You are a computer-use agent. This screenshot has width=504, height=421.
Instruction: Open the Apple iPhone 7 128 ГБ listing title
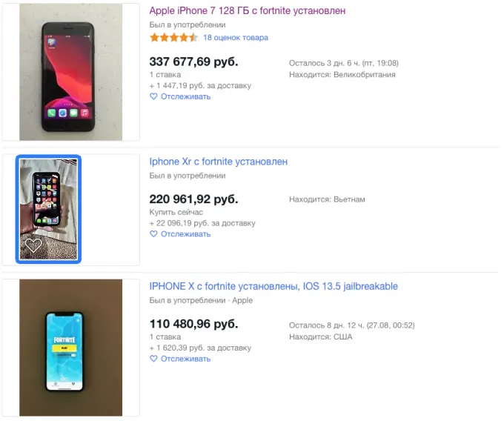point(247,11)
